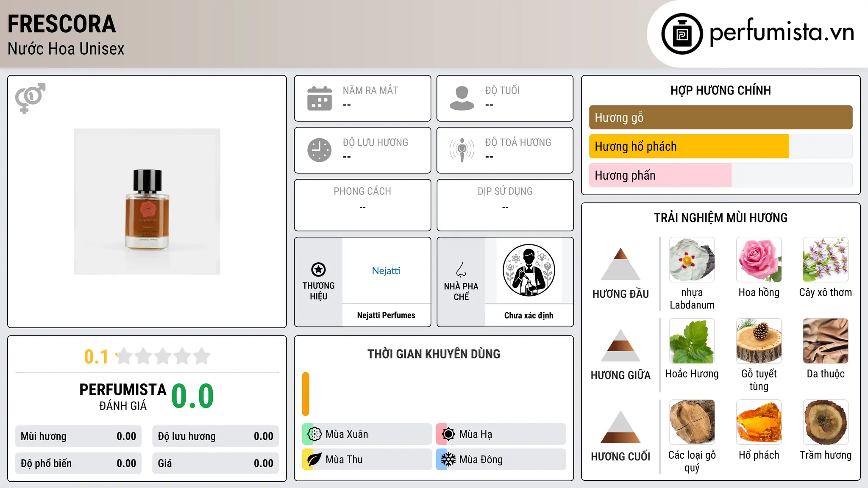Click the person icon beside Độ tuổi
This screenshot has width=868, height=488.
[x=462, y=98]
